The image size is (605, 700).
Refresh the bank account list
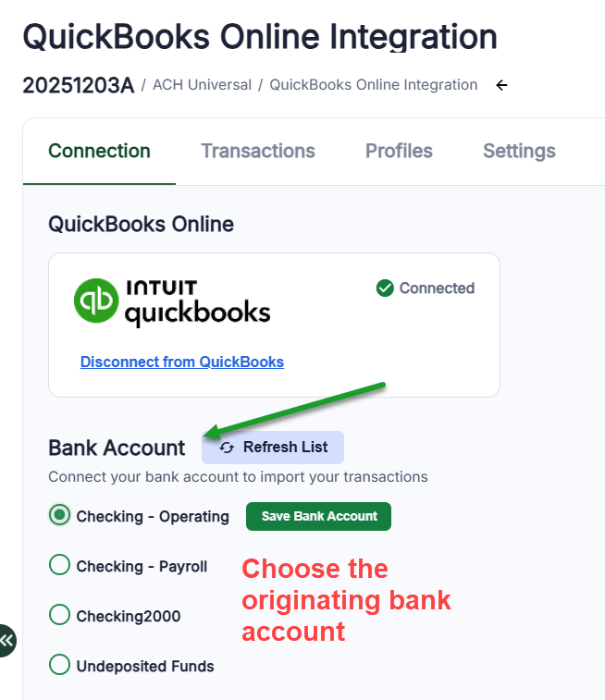tap(273, 448)
